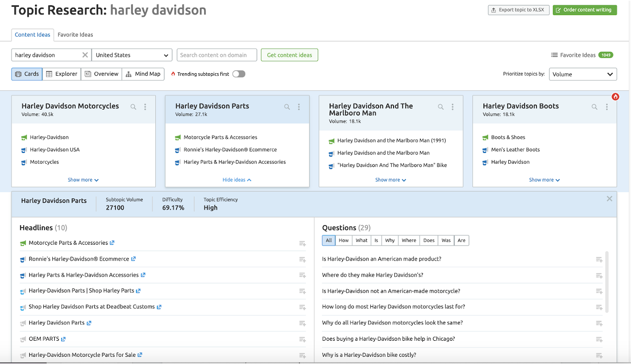Viewport: 631px width, 364px height.
Task: Add Ronnie's Harley-Davidson Ecommerce headline to favorites
Action: [302, 259]
